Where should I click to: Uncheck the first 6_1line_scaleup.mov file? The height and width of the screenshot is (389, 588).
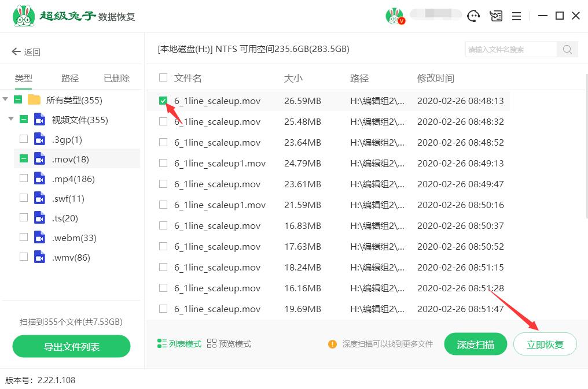click(163, 100)
